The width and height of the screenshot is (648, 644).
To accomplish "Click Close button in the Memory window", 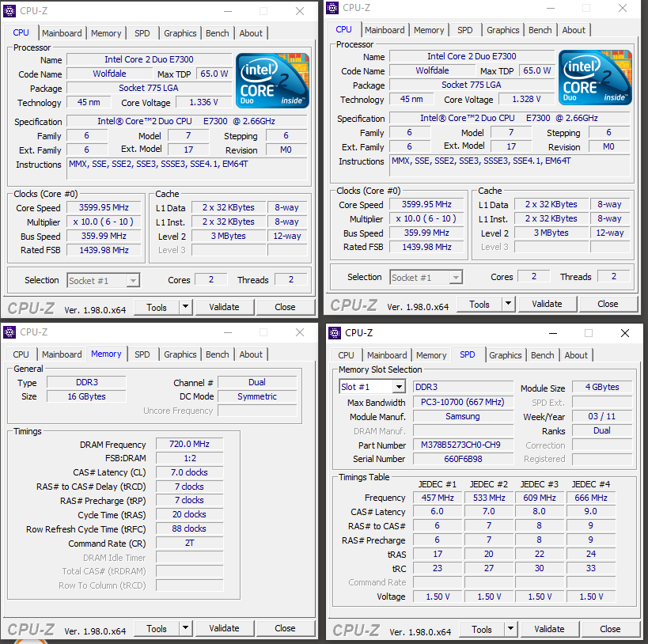I will click(285, 628).
